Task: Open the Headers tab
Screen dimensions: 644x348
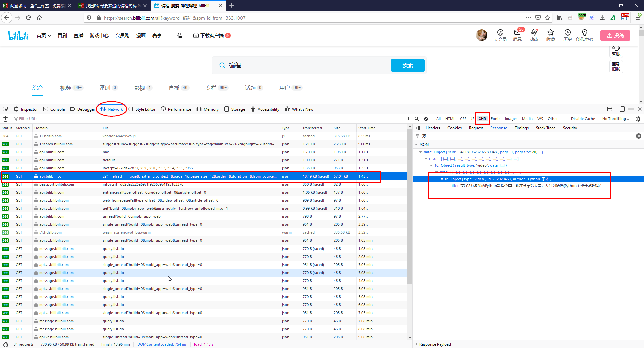Action: 433,128
